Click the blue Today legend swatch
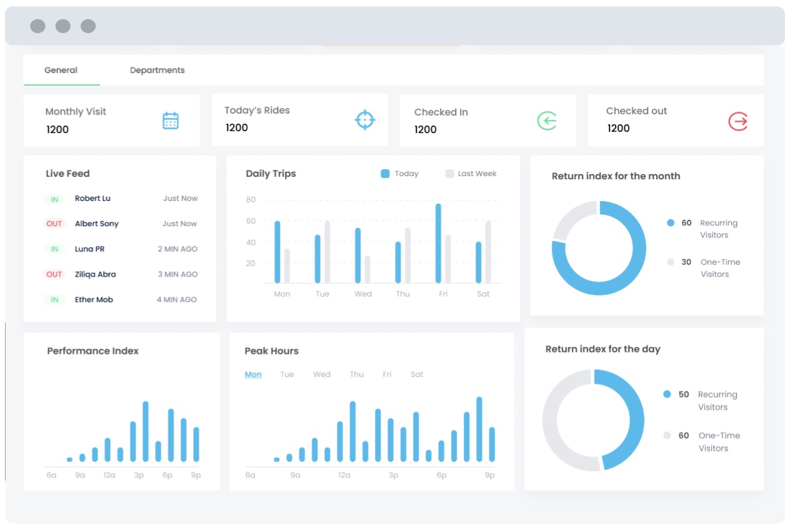This screenshot has width=790, height=532. point(385,174)
